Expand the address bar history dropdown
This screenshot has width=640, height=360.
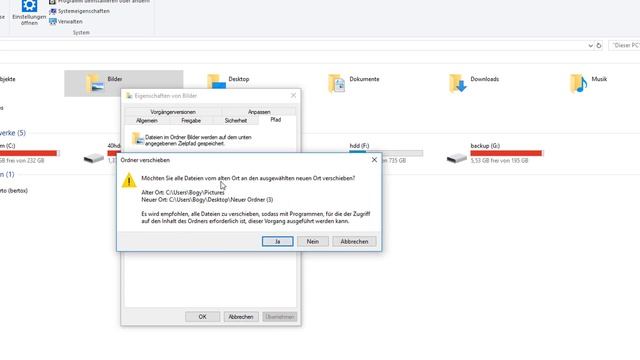coord(590,46)
